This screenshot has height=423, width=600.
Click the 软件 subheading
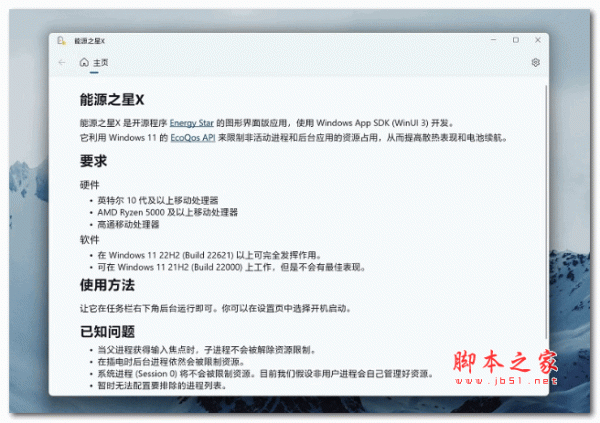pyautogui.click(x=89, y=240)
